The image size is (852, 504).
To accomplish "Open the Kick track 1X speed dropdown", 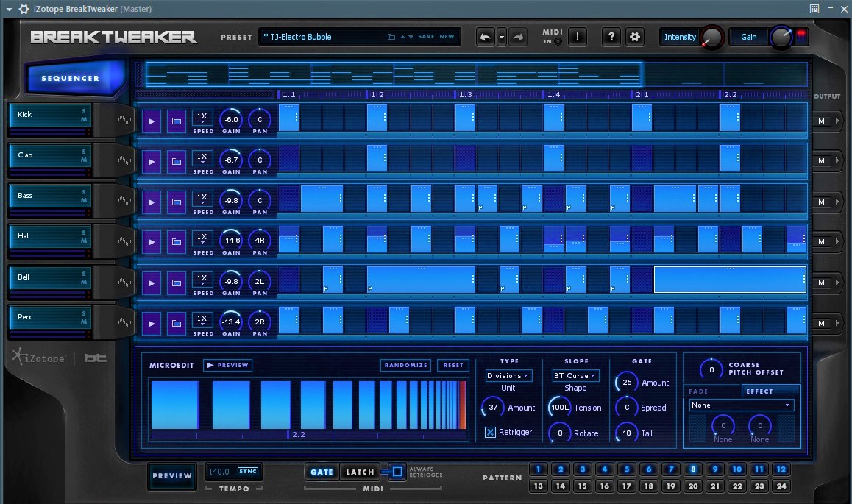I will click(x=202, y=118).
